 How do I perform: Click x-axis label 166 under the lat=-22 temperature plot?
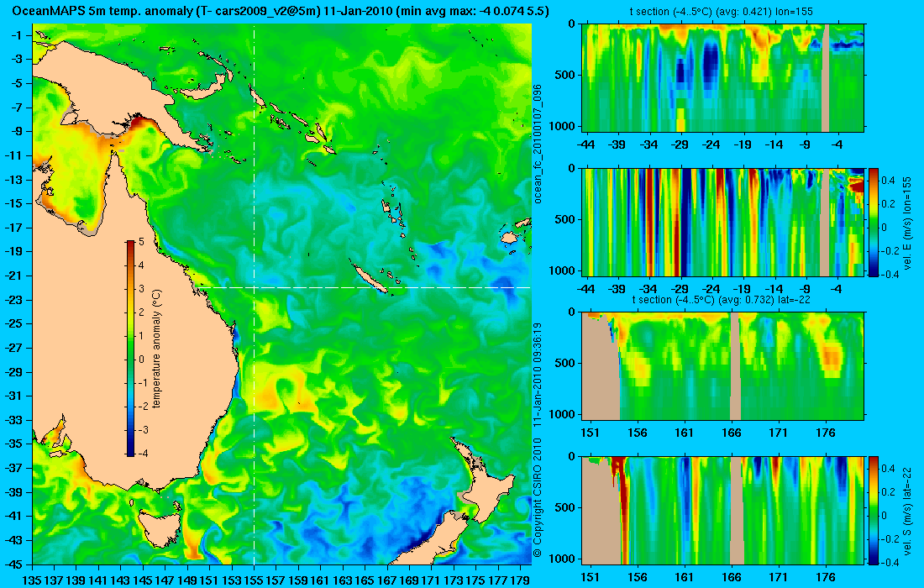[732, 433]
